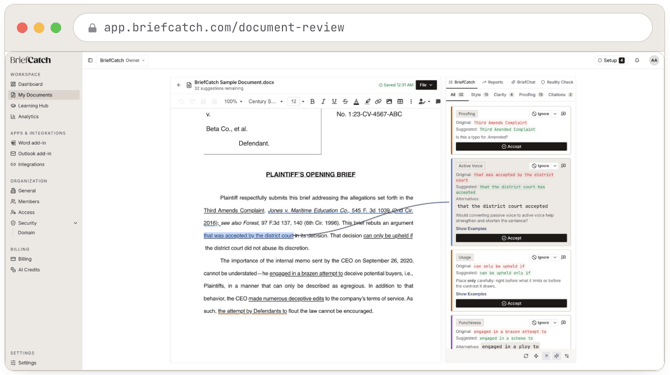This screenshot has width=670, height=375.
Task: Open the Century S... font dropdown
Action: [x=265, y=102]
